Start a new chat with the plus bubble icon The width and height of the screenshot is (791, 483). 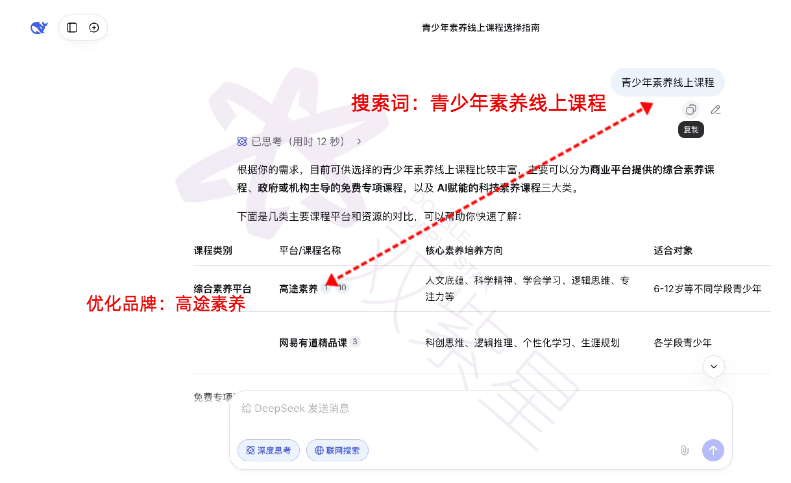point(94,27)
